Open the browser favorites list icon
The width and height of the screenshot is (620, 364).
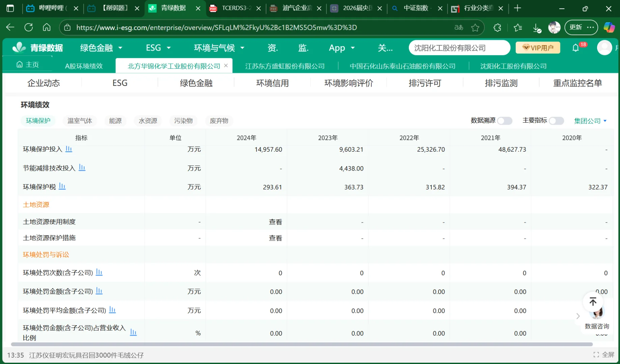(x=518, y=27)
